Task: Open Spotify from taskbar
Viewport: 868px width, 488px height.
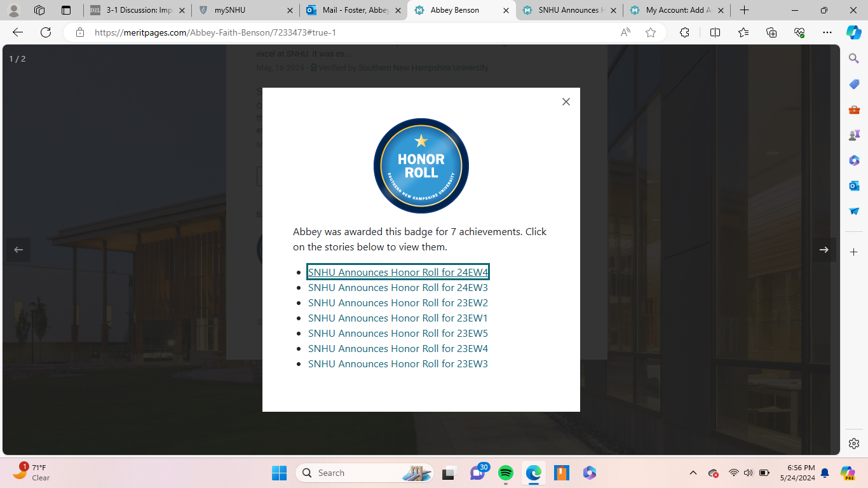Action: 506,473
